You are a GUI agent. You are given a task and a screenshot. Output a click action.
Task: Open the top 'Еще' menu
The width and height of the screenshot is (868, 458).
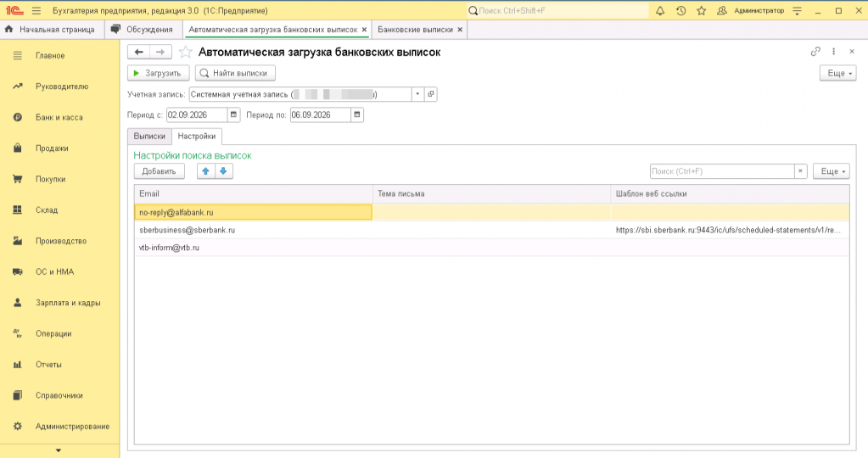837,73
